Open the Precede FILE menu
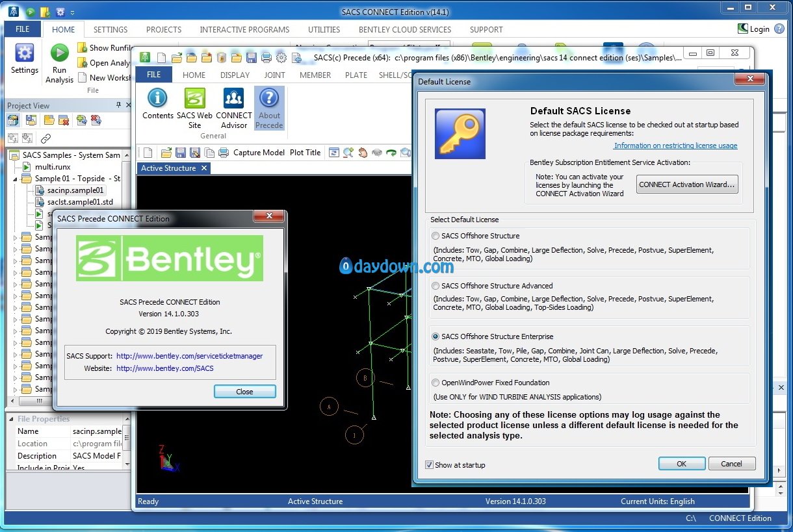Screen dimensions: 793x532 (x=154, y=74)
